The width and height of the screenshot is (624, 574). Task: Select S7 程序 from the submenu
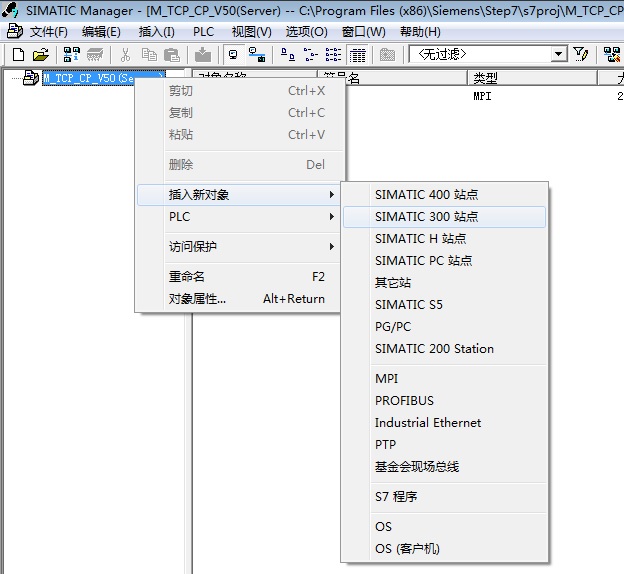[444, 497]
